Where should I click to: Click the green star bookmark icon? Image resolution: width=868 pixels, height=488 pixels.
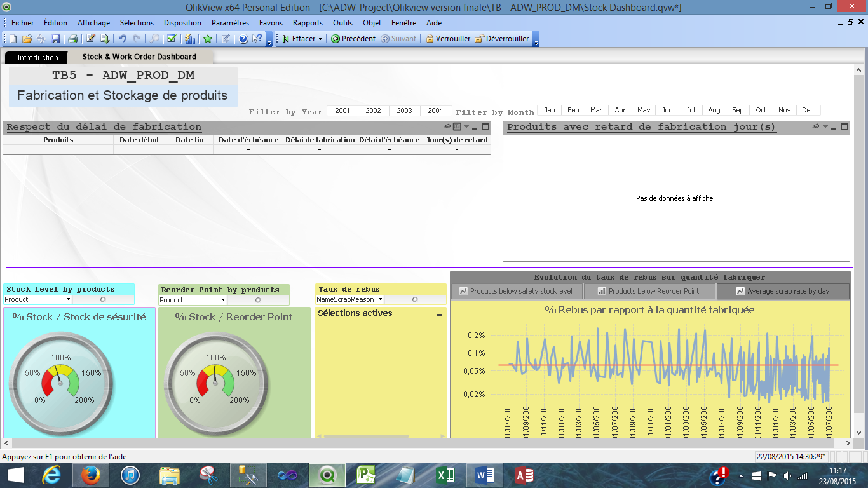[208, 39]
